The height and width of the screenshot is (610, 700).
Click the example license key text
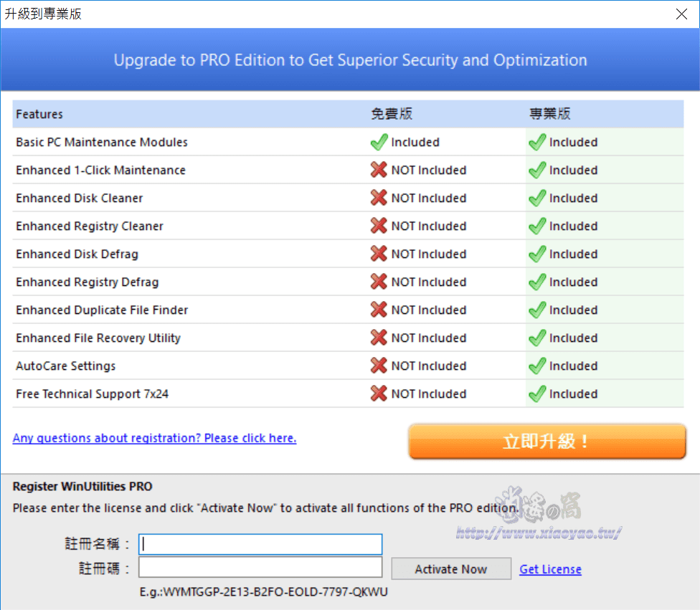click(x=263, y=592)
